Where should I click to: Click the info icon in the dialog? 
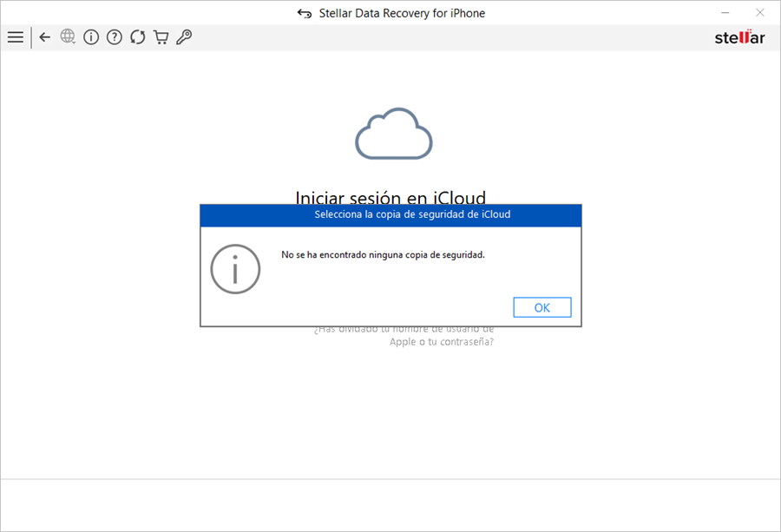point(235,269)
